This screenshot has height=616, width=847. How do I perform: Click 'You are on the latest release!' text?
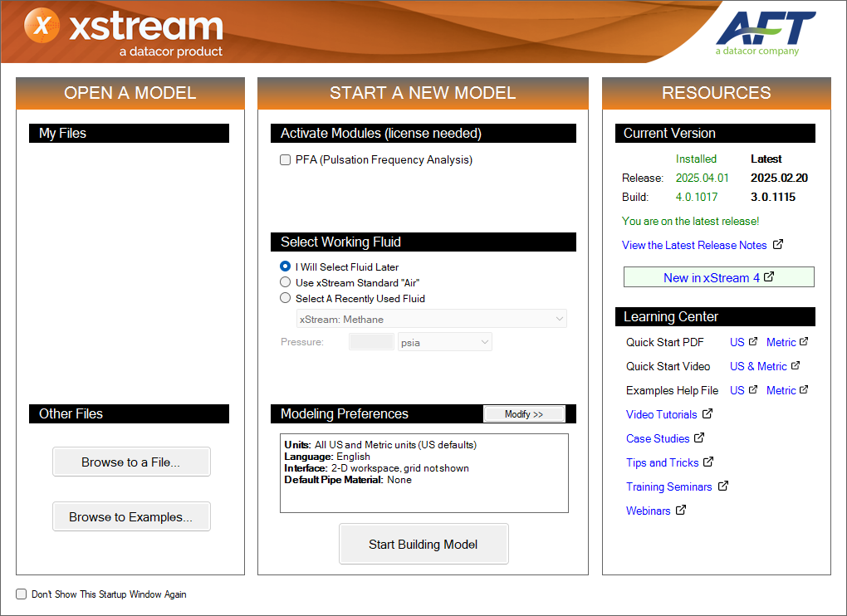point(690,222)
